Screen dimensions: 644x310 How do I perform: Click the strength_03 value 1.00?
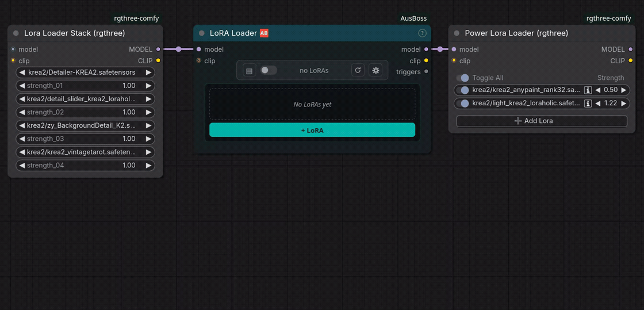[129, 139]
